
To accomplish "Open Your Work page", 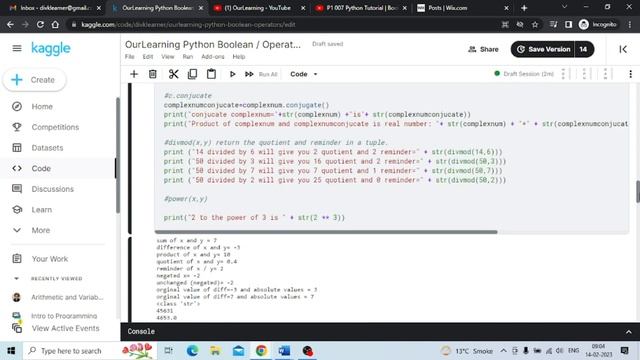I will [50, 259].
